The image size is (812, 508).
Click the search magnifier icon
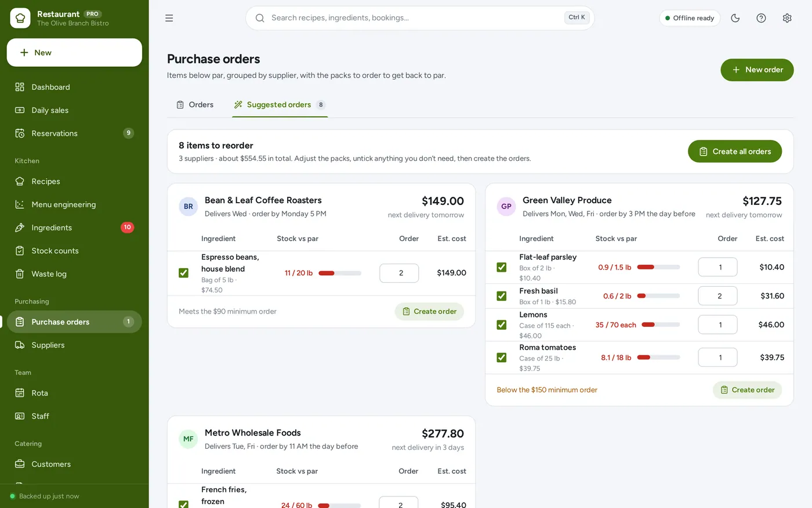click(x=260, y=18)
